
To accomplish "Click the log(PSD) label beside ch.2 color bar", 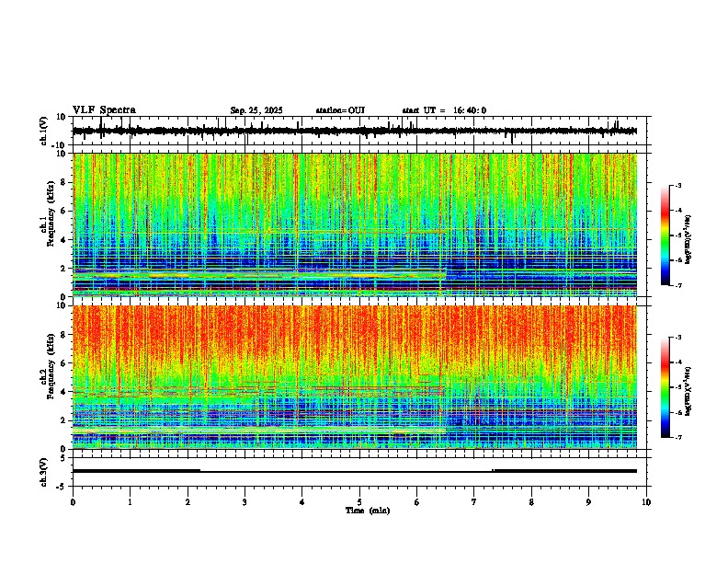I will click(x=688, y=391).
